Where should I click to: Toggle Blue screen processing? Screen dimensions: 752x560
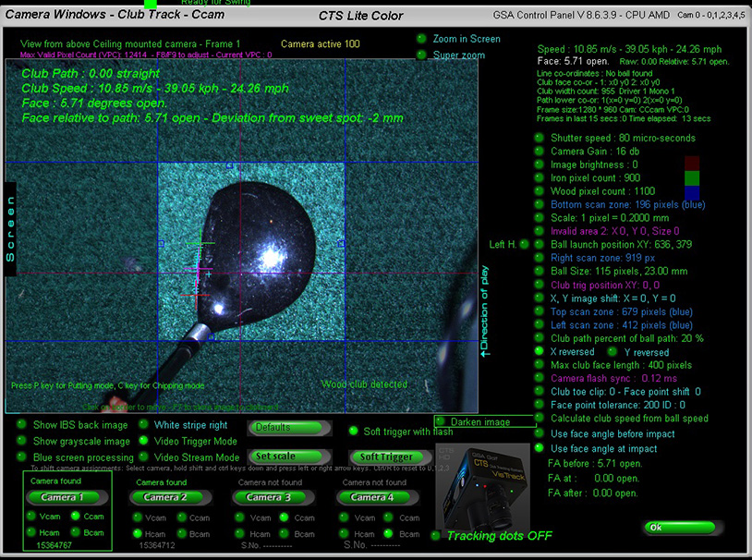tap(21, 457)
